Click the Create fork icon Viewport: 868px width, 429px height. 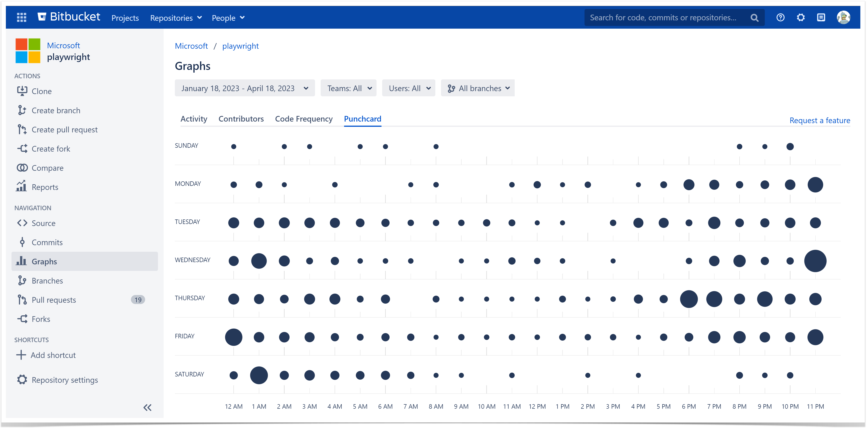coord(22,149)
